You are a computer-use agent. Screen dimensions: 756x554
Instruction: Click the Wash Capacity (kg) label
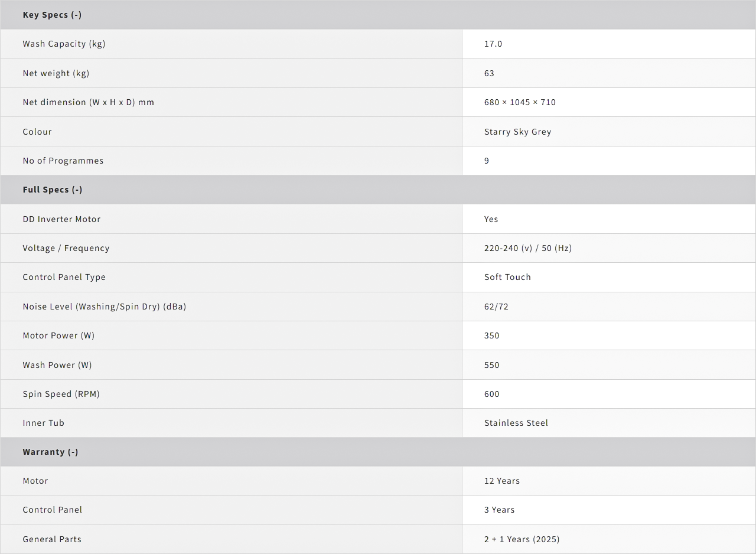pyautogui.click(x=64, y=44)
